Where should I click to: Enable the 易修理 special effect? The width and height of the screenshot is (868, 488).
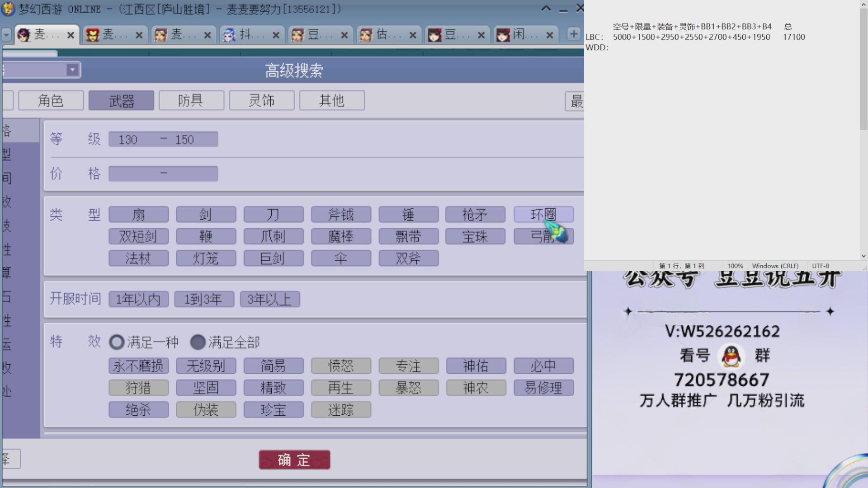543,388
